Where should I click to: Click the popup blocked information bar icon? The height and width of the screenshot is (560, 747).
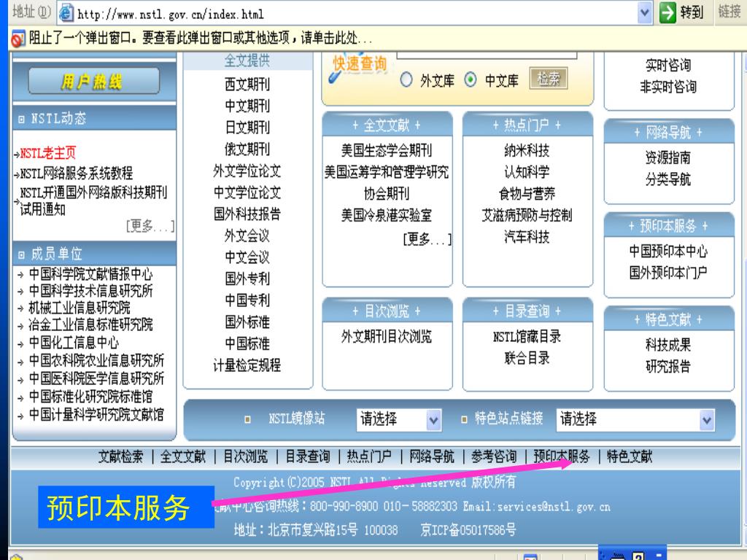click(x=18, y=38)
